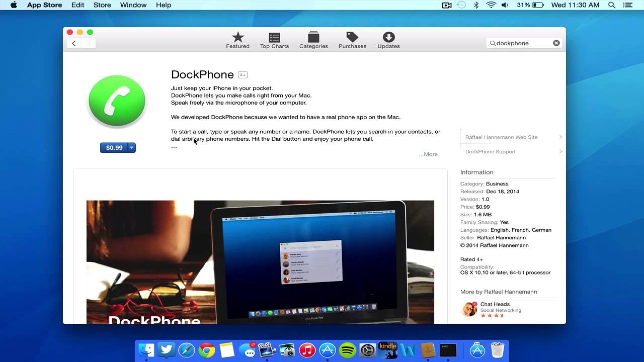Click the Family Sharing Yes row

485,222
